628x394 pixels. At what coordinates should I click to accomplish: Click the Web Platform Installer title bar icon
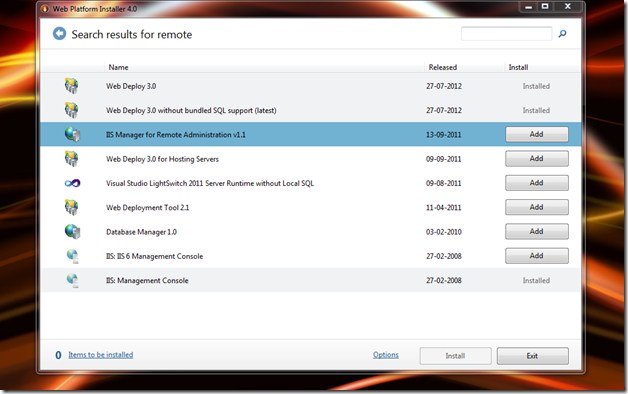pyautogui.click(x=45, y=8)
